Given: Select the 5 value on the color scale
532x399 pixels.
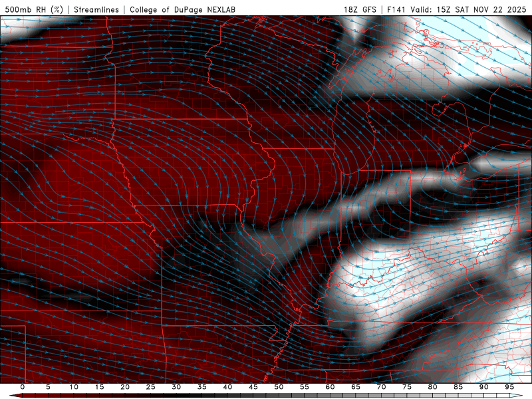Looking at the screenshot, I should [x=48, y=387].
